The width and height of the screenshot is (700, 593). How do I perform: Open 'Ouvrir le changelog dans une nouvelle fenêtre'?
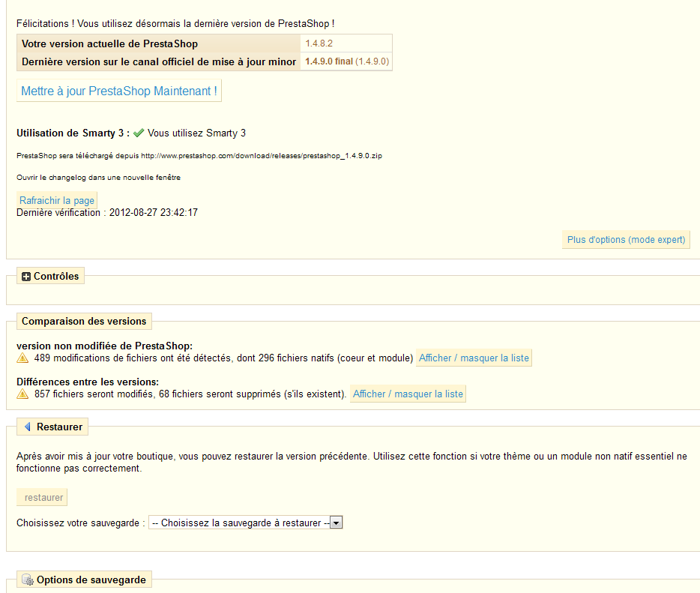(x=99, y=177)
